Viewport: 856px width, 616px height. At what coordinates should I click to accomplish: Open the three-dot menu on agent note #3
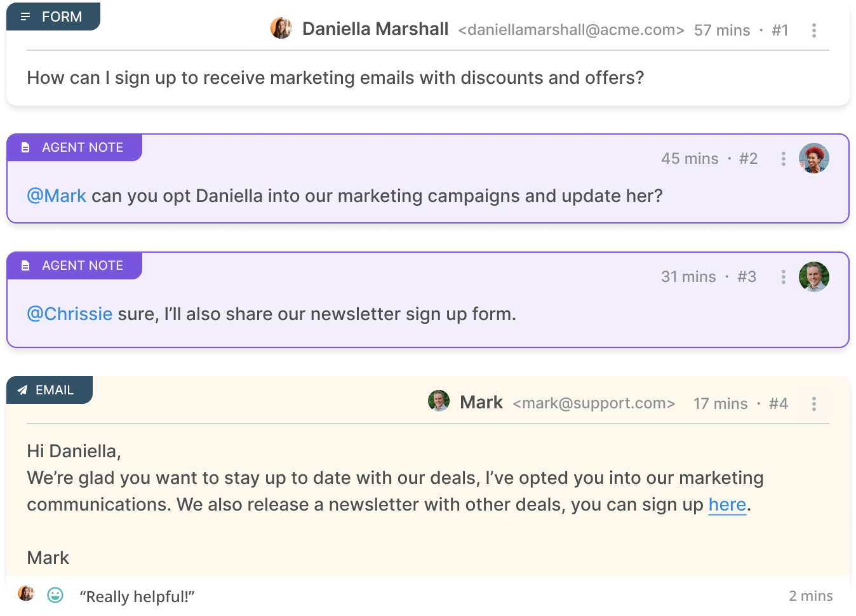(x=783, y=277)
